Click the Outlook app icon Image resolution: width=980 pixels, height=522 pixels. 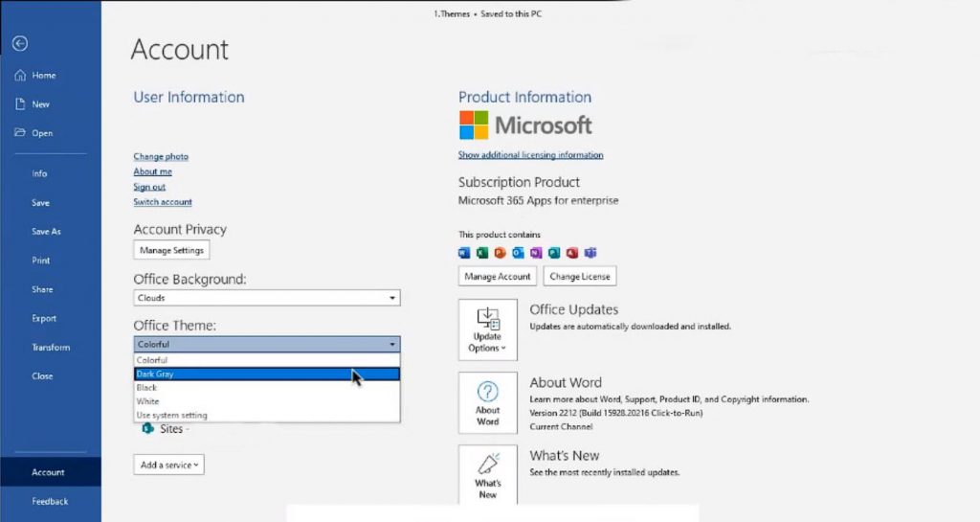(x=518, y=253)
